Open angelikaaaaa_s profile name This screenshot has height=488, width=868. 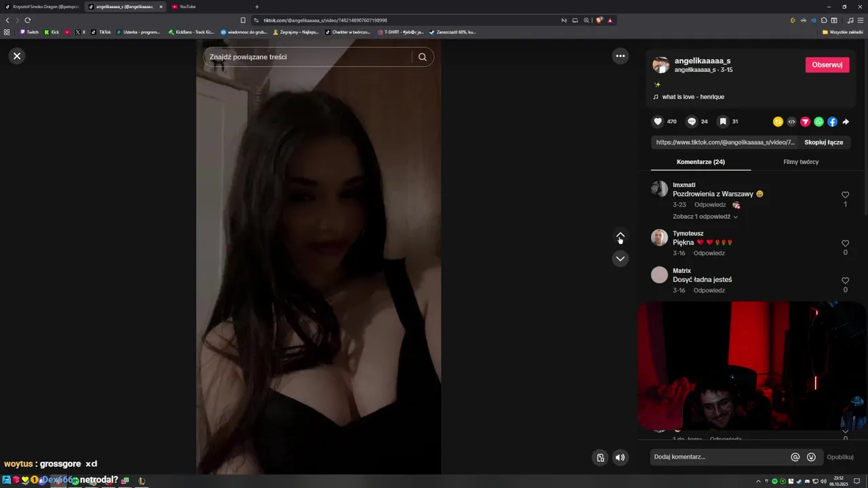point(703,61)
